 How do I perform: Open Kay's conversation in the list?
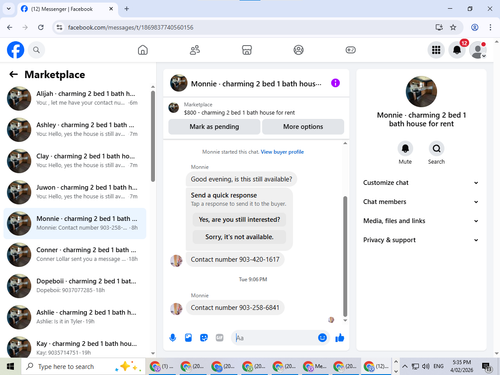[x=75, y=347]
